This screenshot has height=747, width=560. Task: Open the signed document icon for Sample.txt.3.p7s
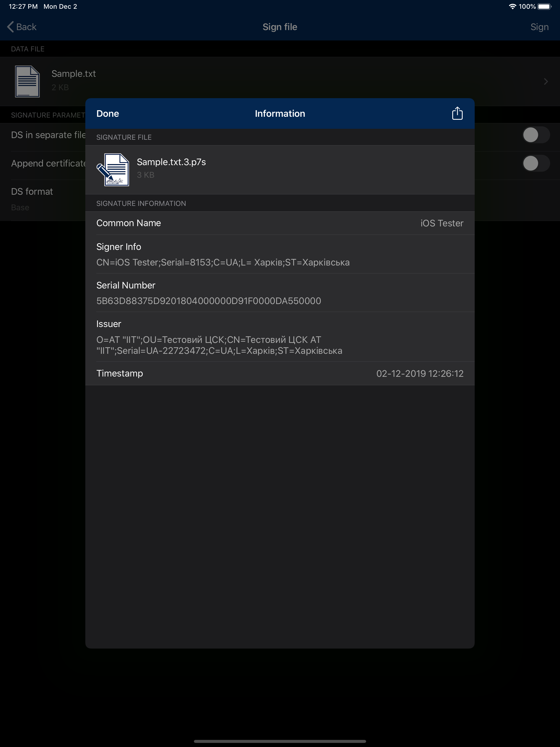tap(113, 170)
